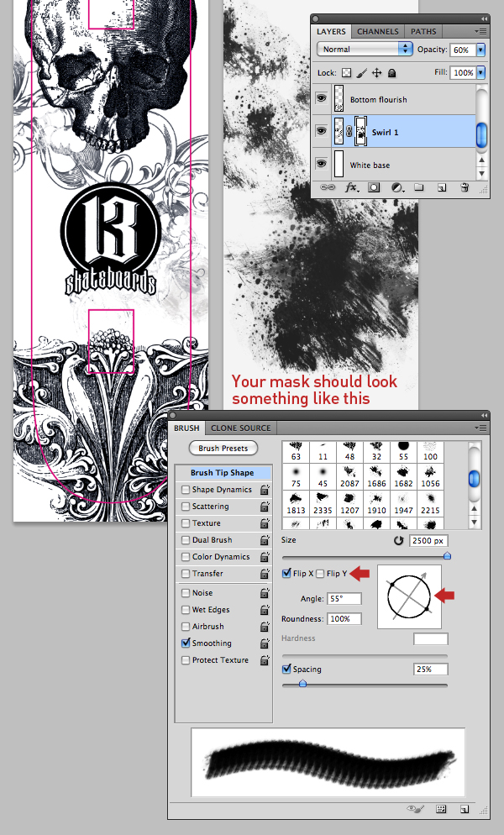
Task: Click the Roundness input field
Action: pos(344,619)
